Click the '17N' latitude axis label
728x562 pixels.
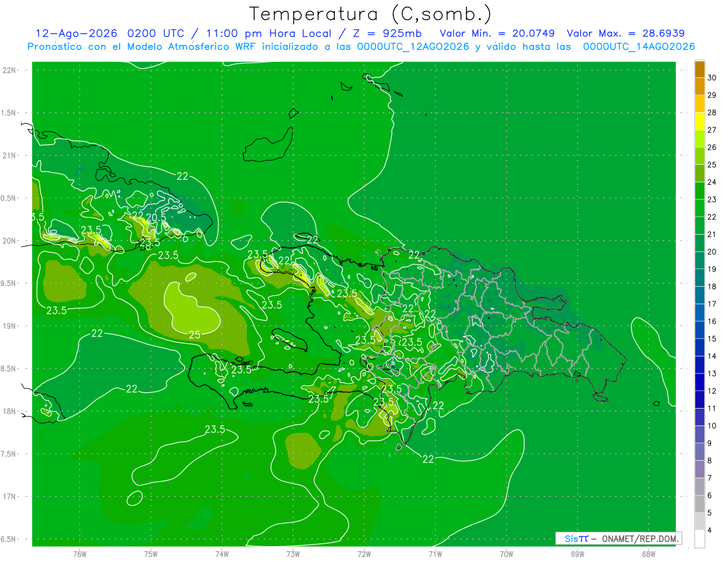click(10, 497)
